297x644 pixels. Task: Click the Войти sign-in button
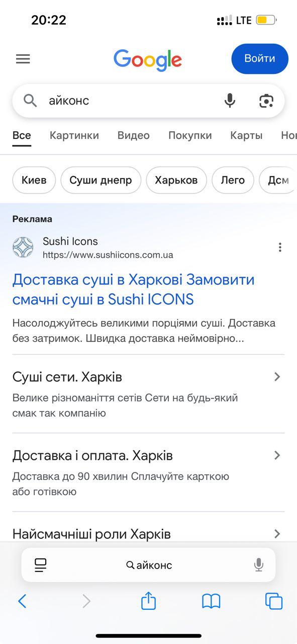coord(260,59)
